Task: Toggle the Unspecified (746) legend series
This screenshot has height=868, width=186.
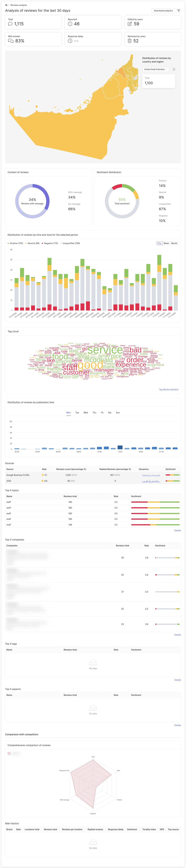Action: pyautogui.click(x=70, y=243)
